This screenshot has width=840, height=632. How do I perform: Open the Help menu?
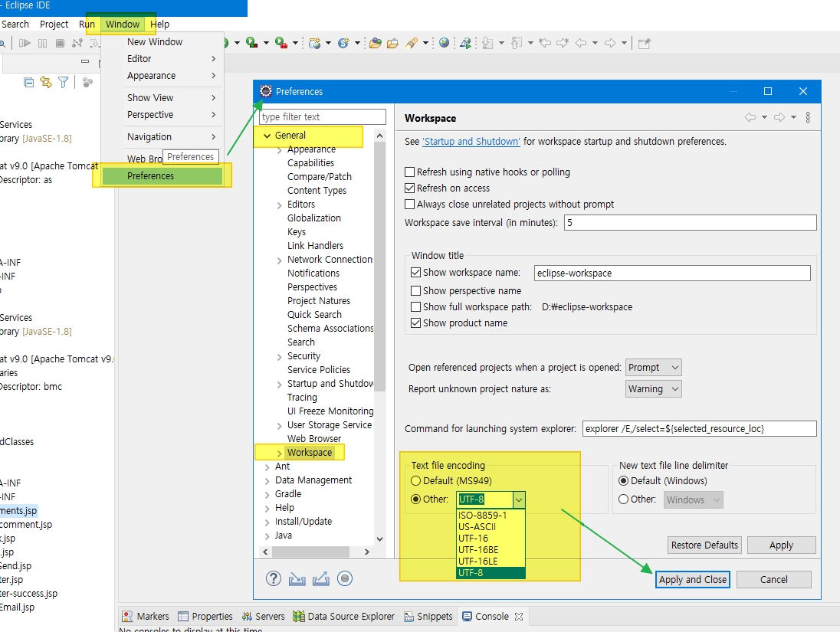pos(159,24)
